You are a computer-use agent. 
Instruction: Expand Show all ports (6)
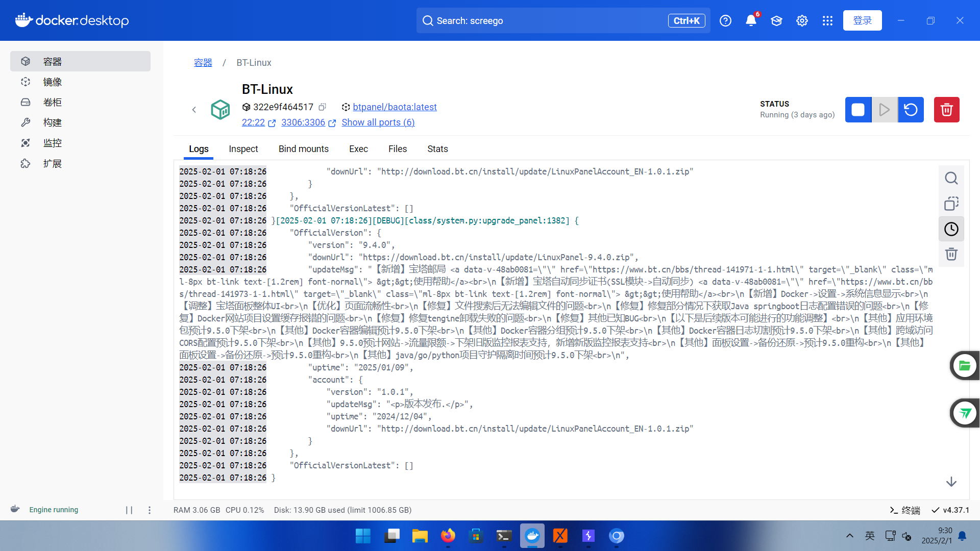pos(378,122)
